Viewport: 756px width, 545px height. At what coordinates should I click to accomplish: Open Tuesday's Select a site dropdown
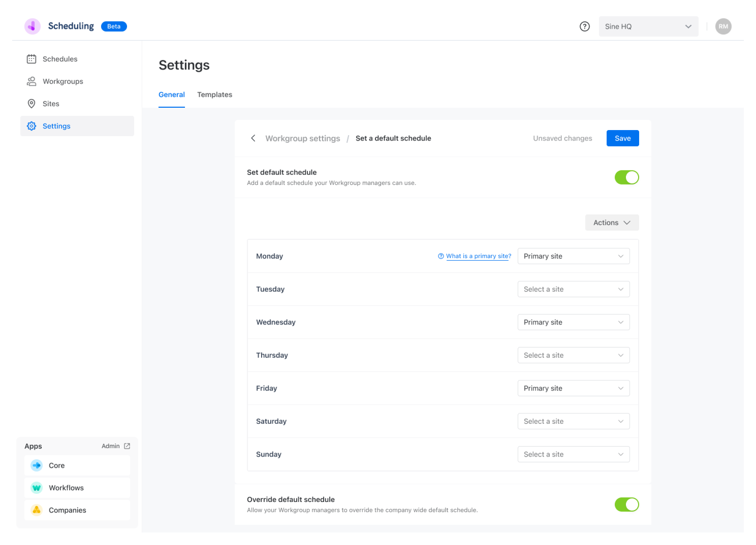coord(573,289)
